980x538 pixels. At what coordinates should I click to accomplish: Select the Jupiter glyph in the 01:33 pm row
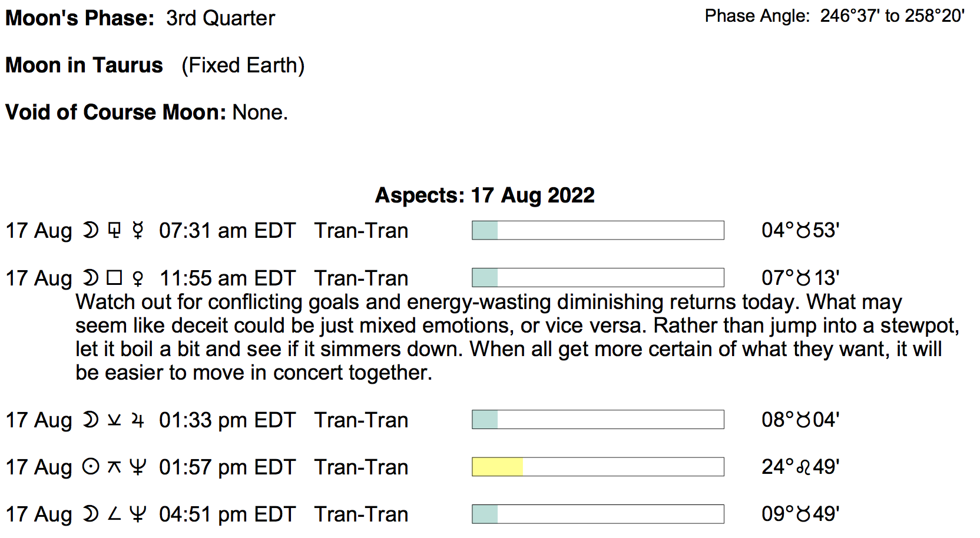[x=138, y=420]
